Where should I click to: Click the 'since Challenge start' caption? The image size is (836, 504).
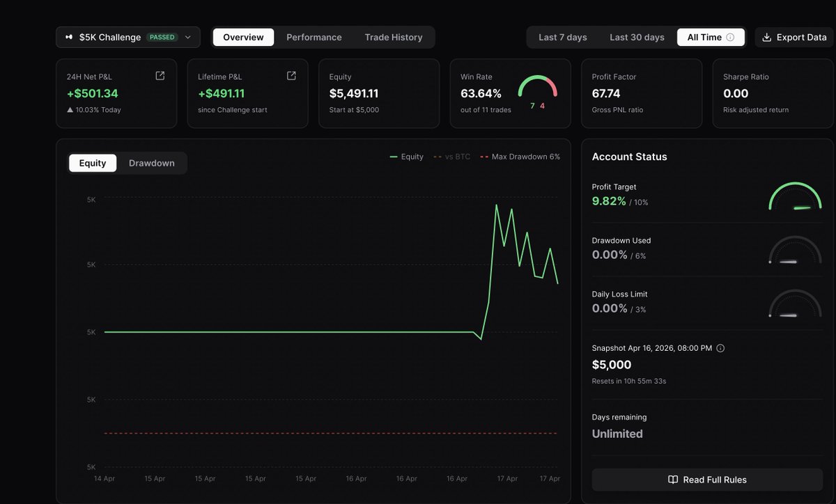233,110
